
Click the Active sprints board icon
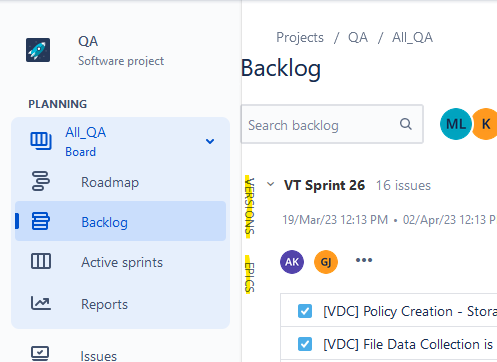41,261
